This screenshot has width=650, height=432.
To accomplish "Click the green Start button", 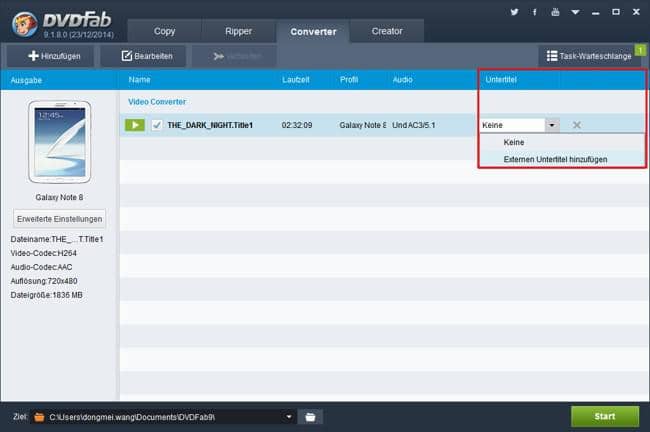I will [x=605, y=416].
